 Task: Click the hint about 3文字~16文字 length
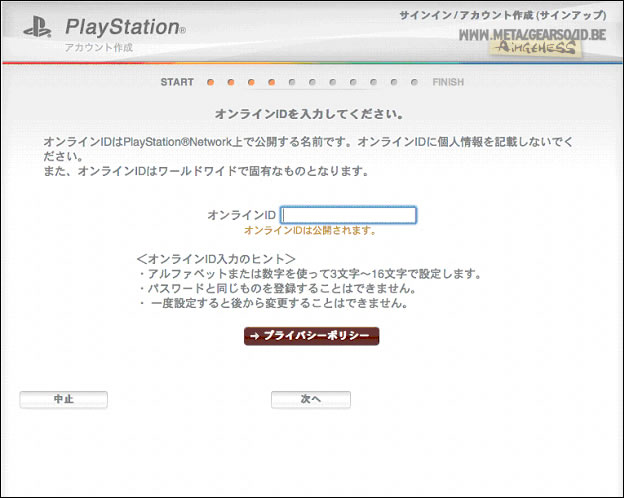tap(310, 274)
